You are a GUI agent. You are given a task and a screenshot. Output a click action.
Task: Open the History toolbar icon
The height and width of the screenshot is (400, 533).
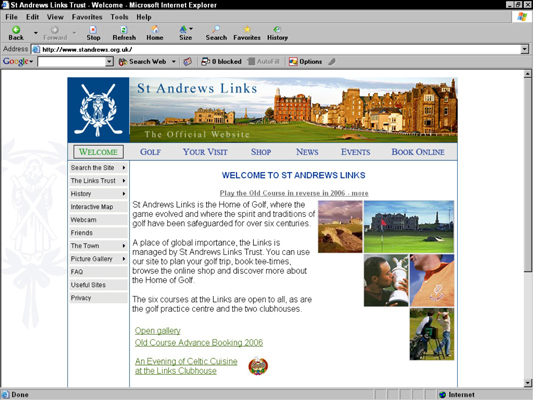[x=277, y=30]
